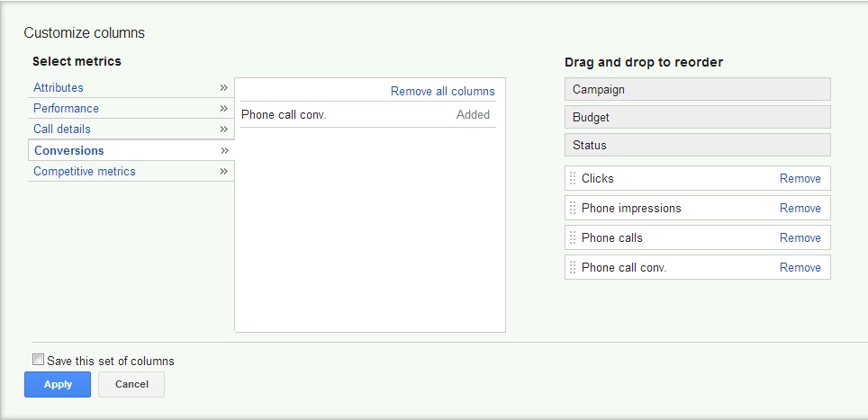Apply the column changes
Viewport: 868px width, 420px height.
[x=58, y=385]
